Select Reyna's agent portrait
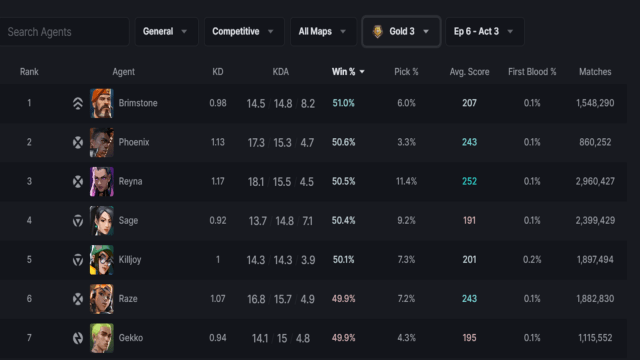This screenshot has width=640, height=360. pyautogui.click(x=102, y=181)
